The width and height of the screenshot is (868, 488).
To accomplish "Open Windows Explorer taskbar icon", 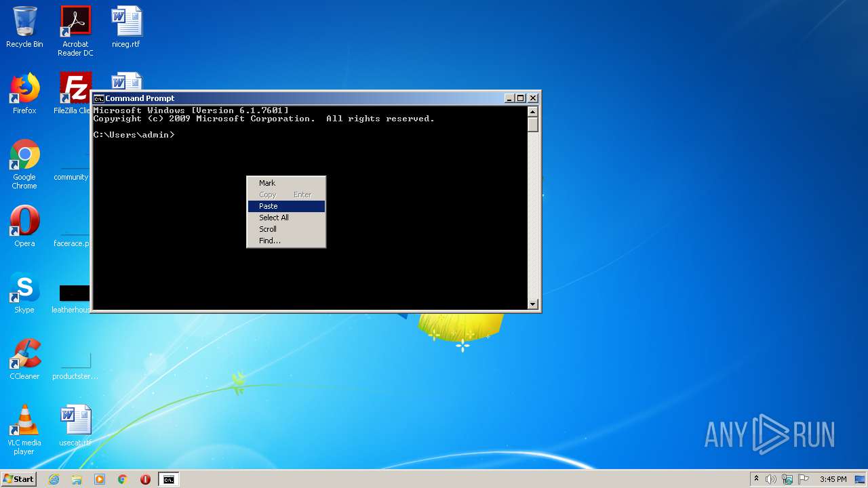I will (x=77, y=479).
